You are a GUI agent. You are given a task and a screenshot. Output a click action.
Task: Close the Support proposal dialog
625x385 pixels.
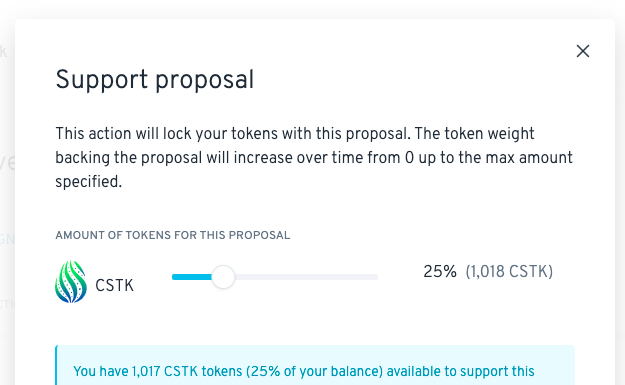583,51
